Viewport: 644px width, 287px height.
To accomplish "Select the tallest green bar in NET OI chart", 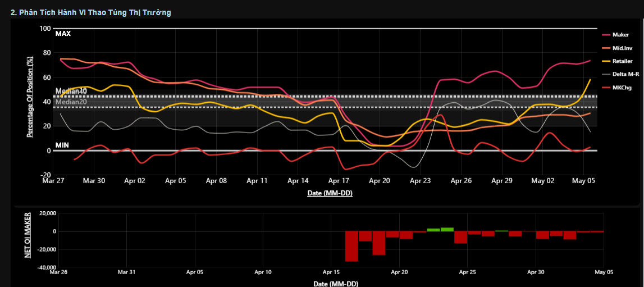I will tap(447, 229).
